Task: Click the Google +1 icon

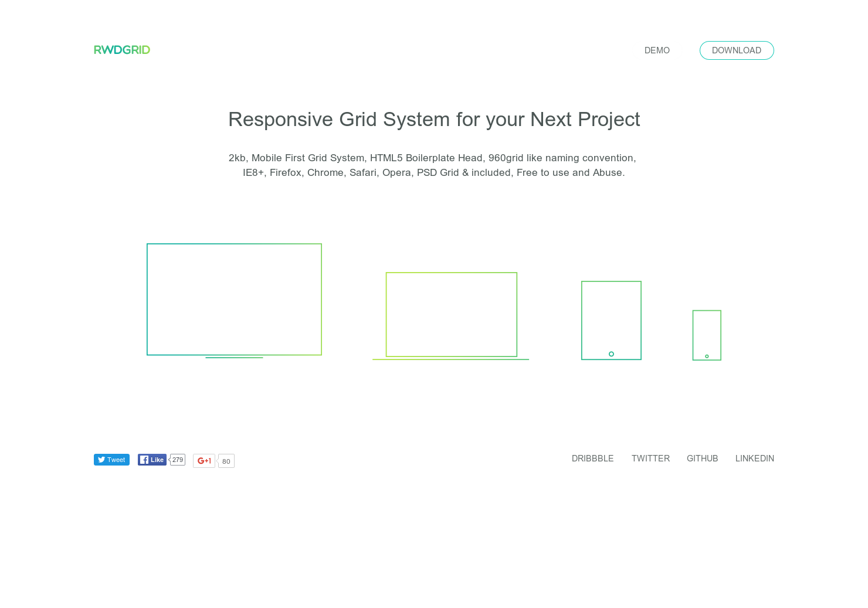Action: click(204, 461)
